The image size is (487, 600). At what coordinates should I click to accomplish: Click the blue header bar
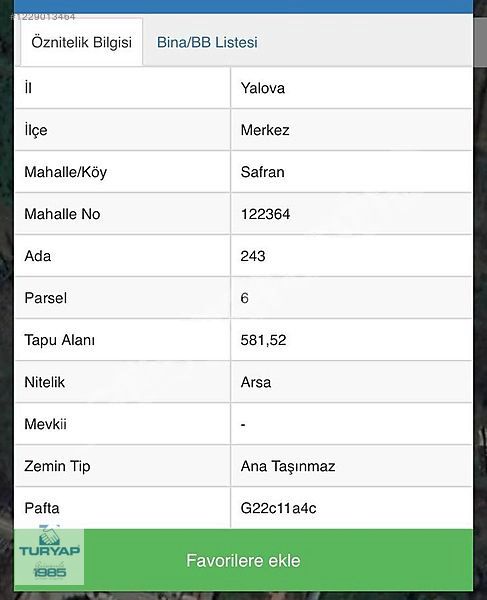click(x=243, y=6)
